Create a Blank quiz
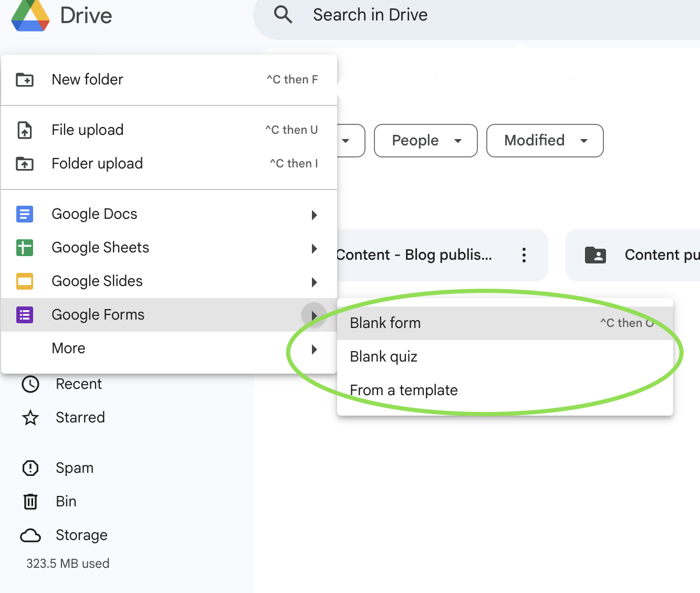 point(505,357)
